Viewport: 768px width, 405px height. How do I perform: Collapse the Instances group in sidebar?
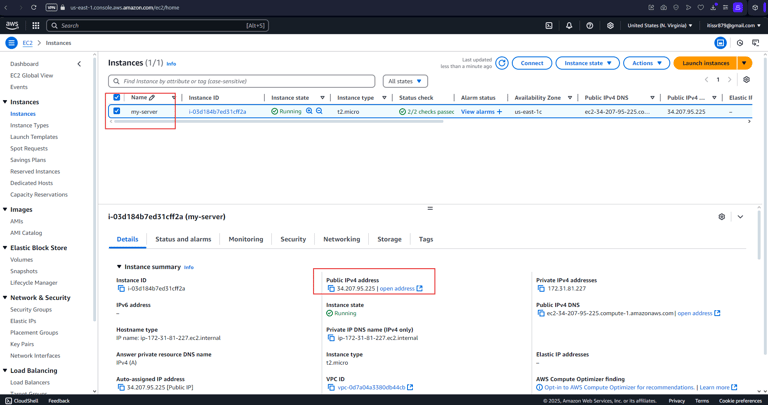coord(5,102)
